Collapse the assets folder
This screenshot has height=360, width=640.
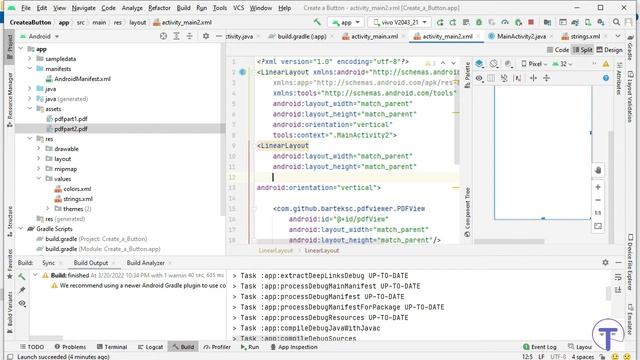(x=30, y=109)
